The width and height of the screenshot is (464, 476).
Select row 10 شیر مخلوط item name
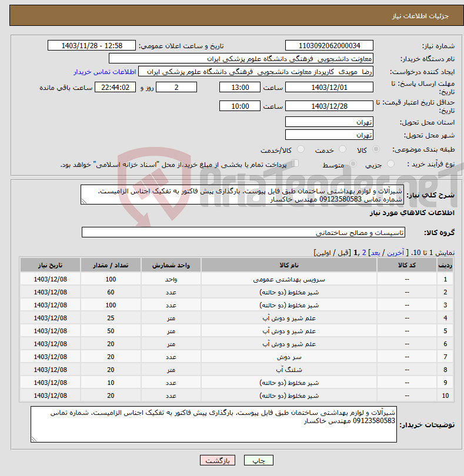[289, 395]
